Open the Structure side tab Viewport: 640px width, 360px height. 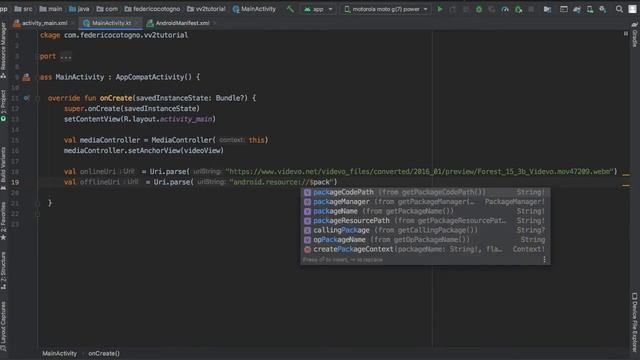pos(3,270)
